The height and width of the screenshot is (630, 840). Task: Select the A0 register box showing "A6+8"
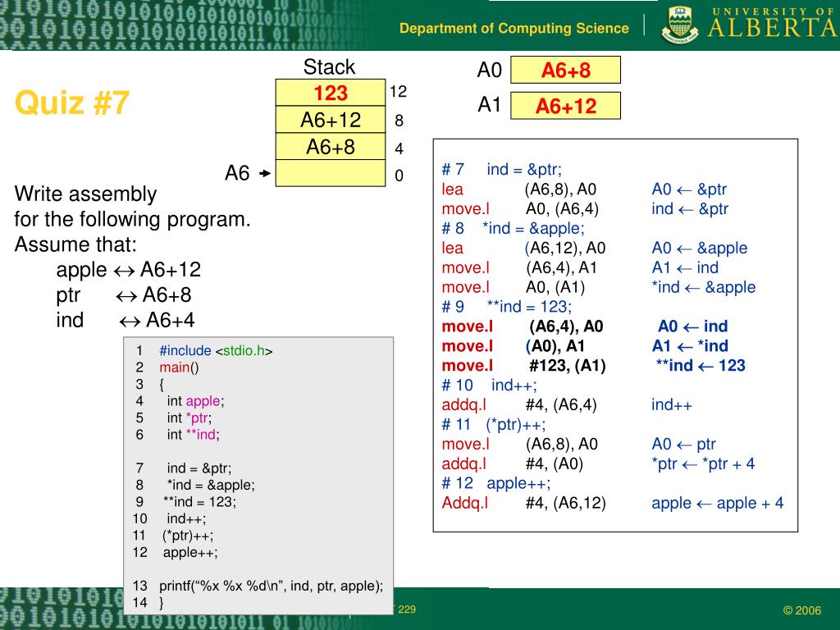566,70
